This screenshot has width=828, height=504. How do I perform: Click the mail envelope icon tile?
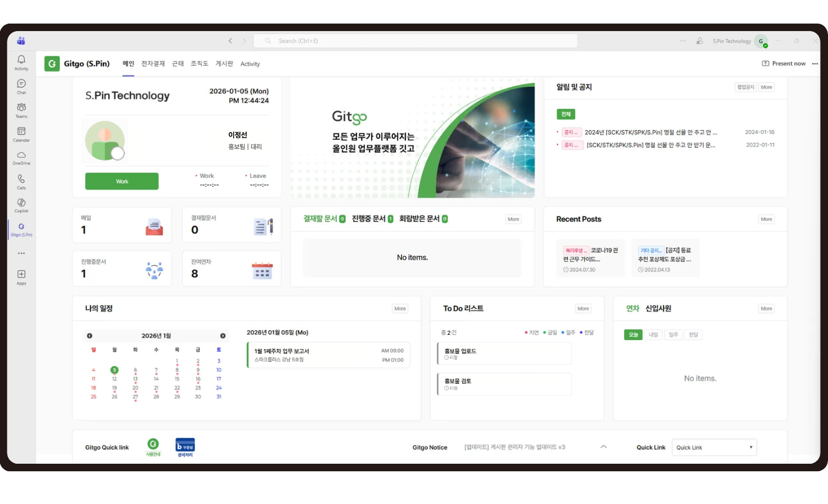click(154, 227)
